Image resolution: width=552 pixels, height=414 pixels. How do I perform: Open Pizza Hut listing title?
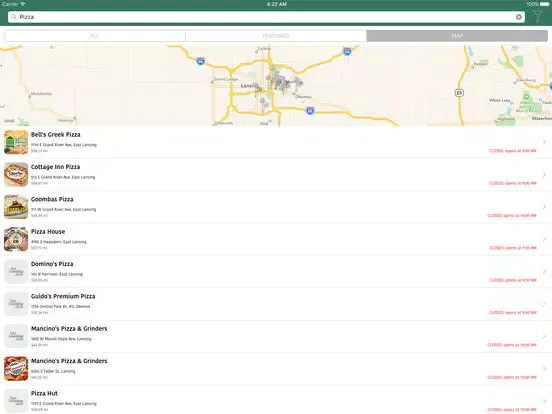pyautogui.click(x=44, y=394)
